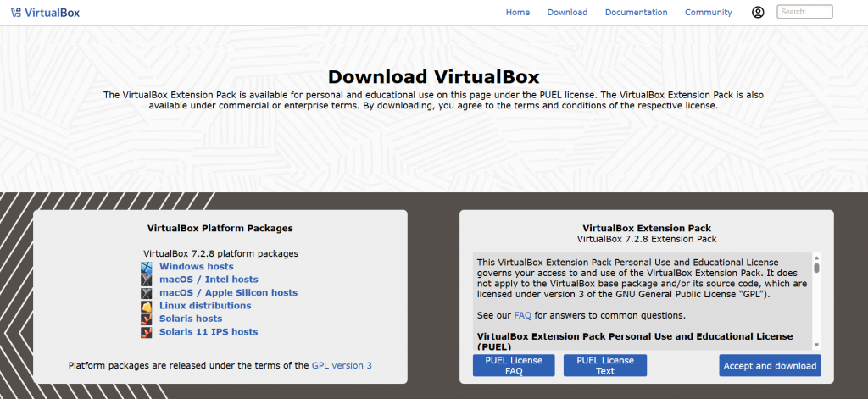Open the Linux distributions link
This screenshot has height=399, width=868.
(x=205, y=306)
